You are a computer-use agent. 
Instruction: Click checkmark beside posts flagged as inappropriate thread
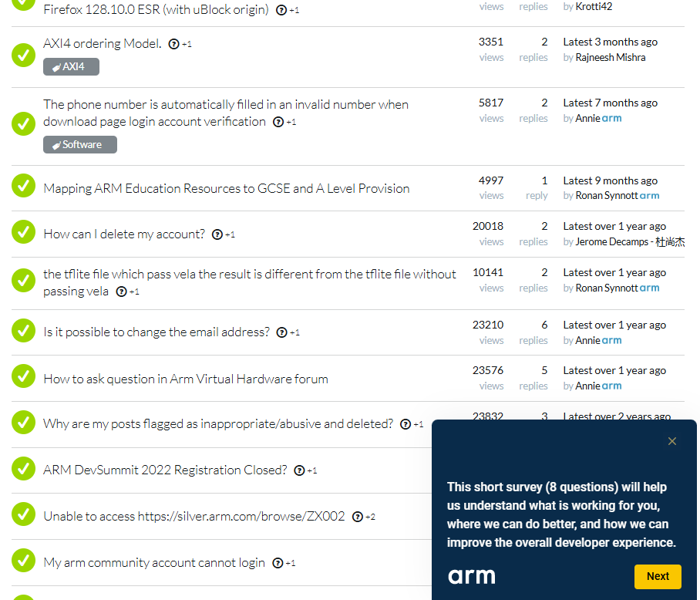point(23,423)
